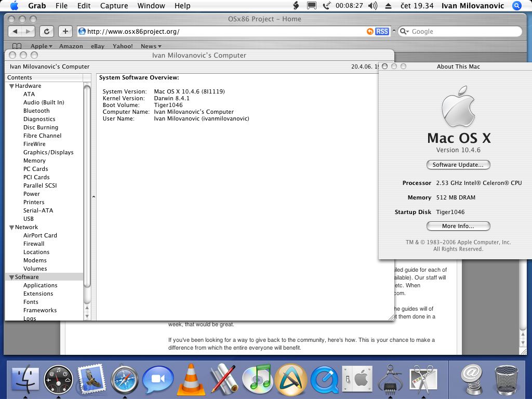Open the pencil and ruler Dock app
The height and width of the screenshot is (399, 532).
point(223,379)
